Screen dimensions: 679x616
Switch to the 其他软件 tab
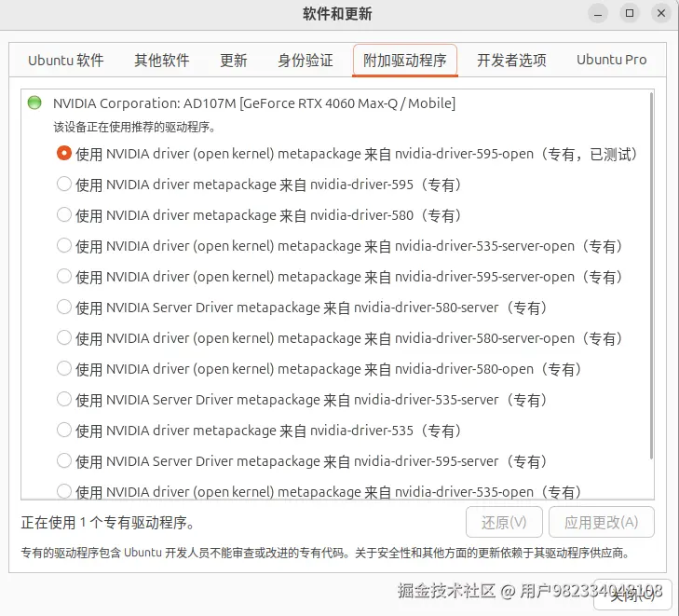click(x=161, y=61)
